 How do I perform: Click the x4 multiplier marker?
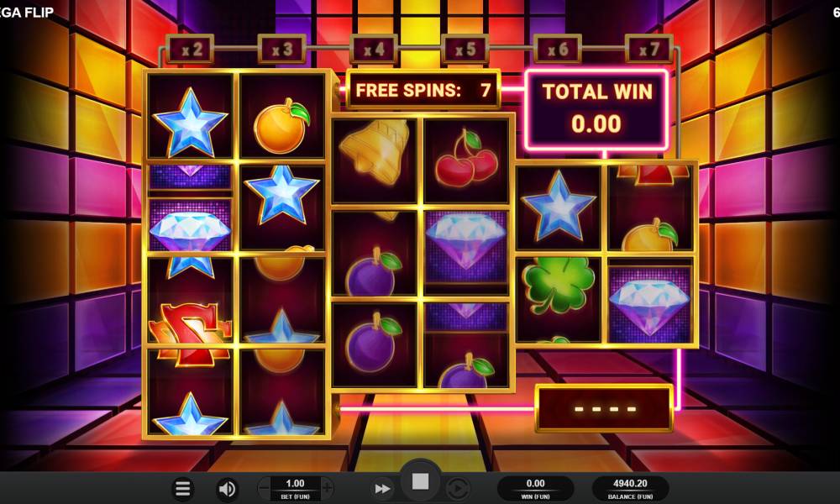[x=374, y=50]
